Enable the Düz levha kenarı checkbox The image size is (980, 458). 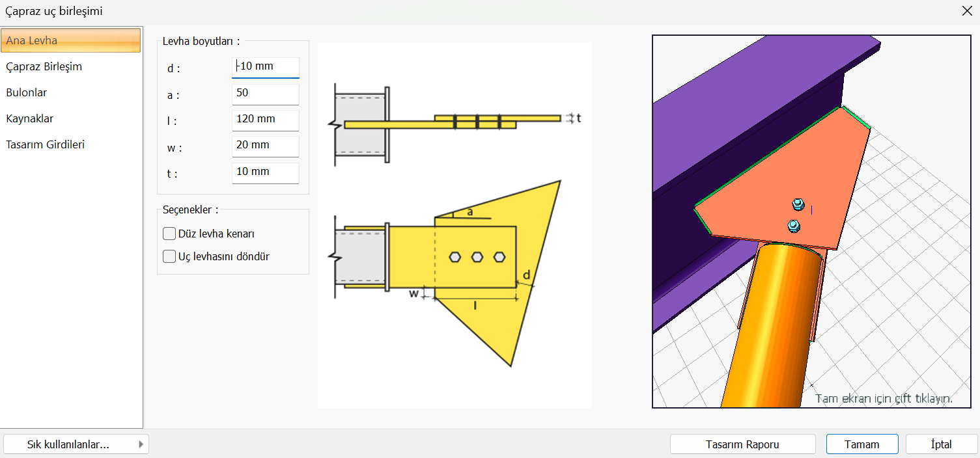(x=170, y=234)
